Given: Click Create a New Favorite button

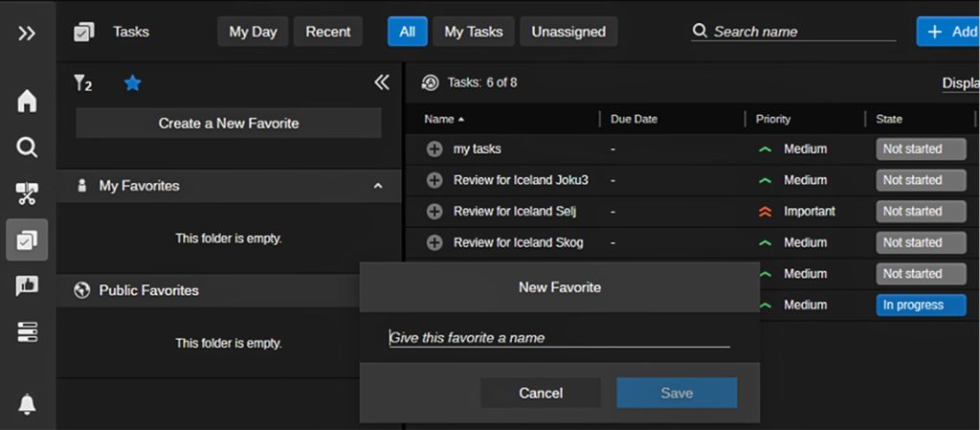Looking at the screenshot, I should [229, 124].
